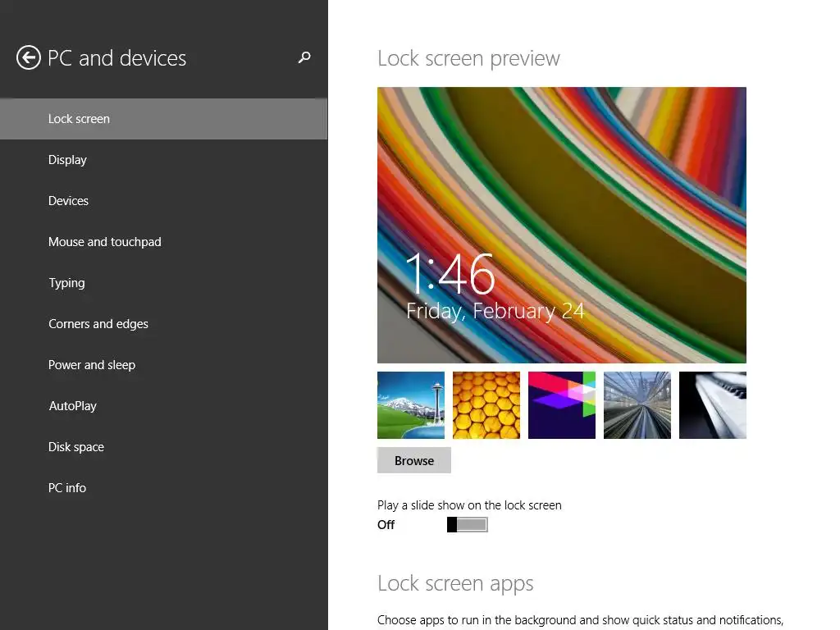Screen dimensions: 840x630
Task: Select the Space Needle lock screen thumbnail
Action: tap(411, 405)
